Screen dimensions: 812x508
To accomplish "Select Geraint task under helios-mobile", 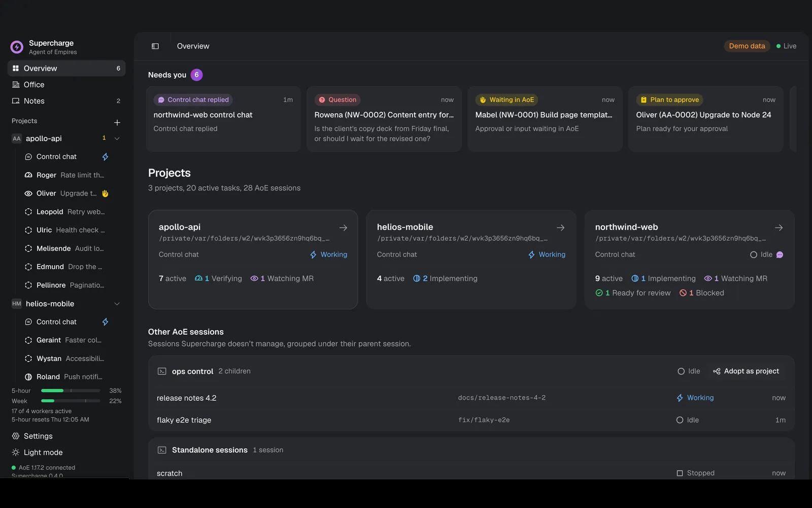I will 66,340.
